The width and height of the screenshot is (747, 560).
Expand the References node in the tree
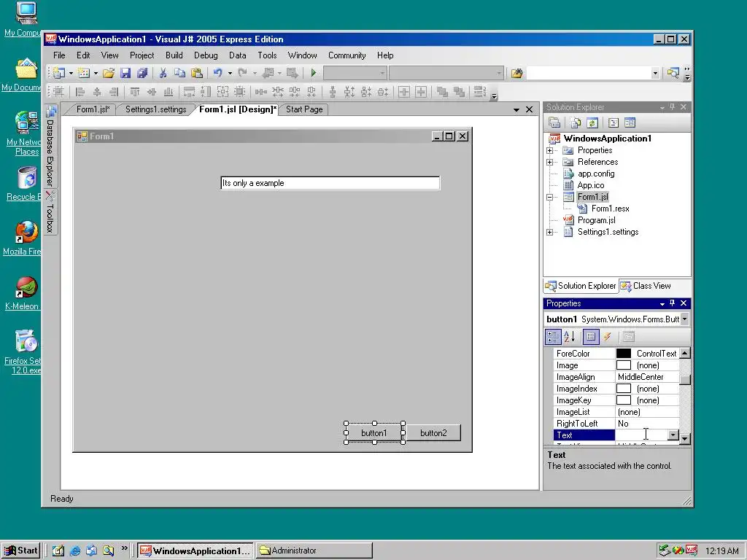[550, 162]
